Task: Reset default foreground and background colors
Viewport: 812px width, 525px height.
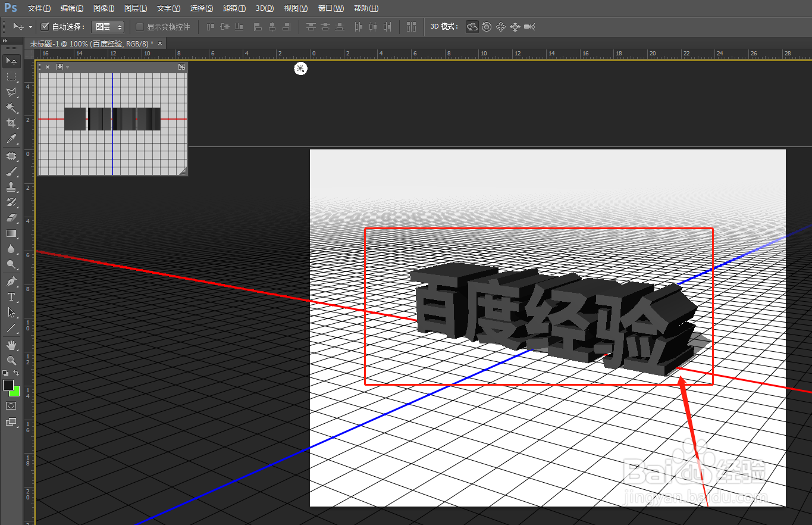Action: [x=6, y=373]
